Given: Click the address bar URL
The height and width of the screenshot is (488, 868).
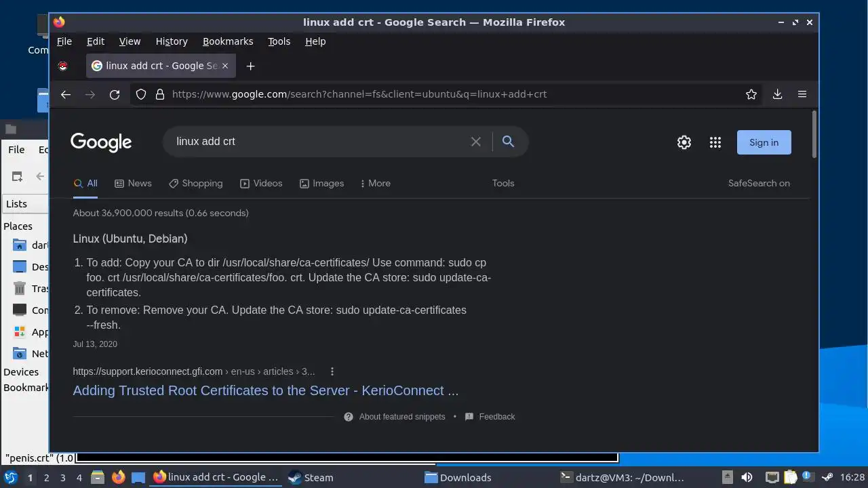Looking at the screenshot, I should [359, 94].
